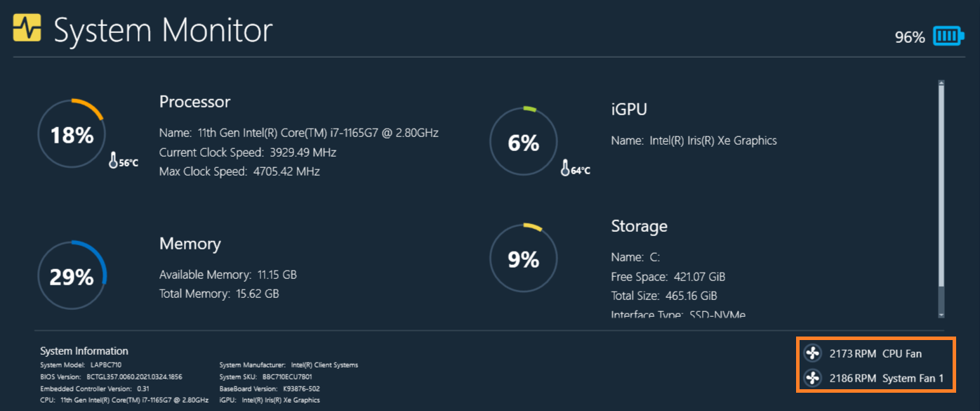This screenshot has height=411, width=980.
Task: Click the 18% processor usage gauge
Action: (71, 134)
